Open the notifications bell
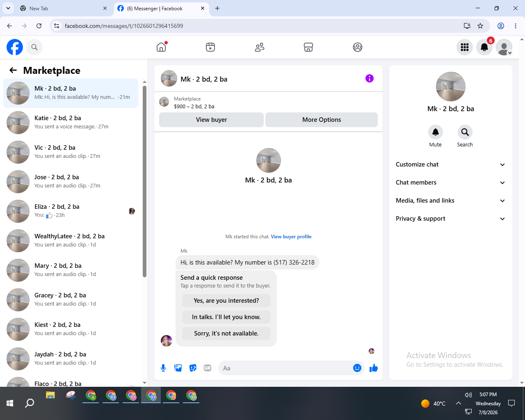Image resolution: width=525 pixels, height=420 pixels. click(484, 47)
